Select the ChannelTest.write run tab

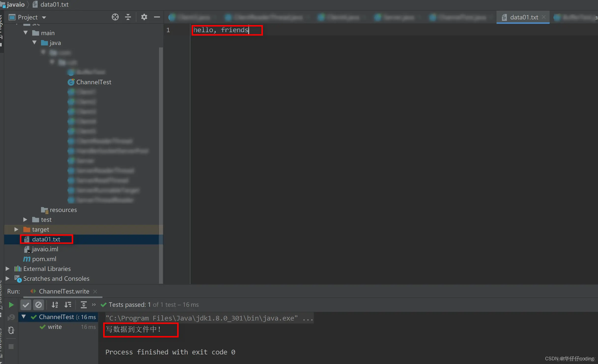tap(64, 292)
